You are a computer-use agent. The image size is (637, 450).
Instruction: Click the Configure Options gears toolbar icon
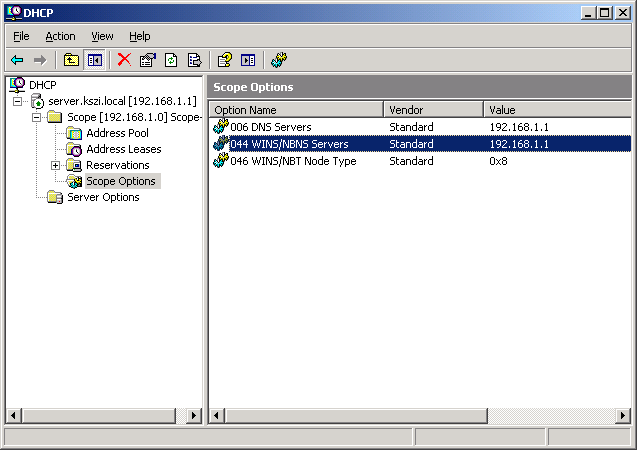279,60
